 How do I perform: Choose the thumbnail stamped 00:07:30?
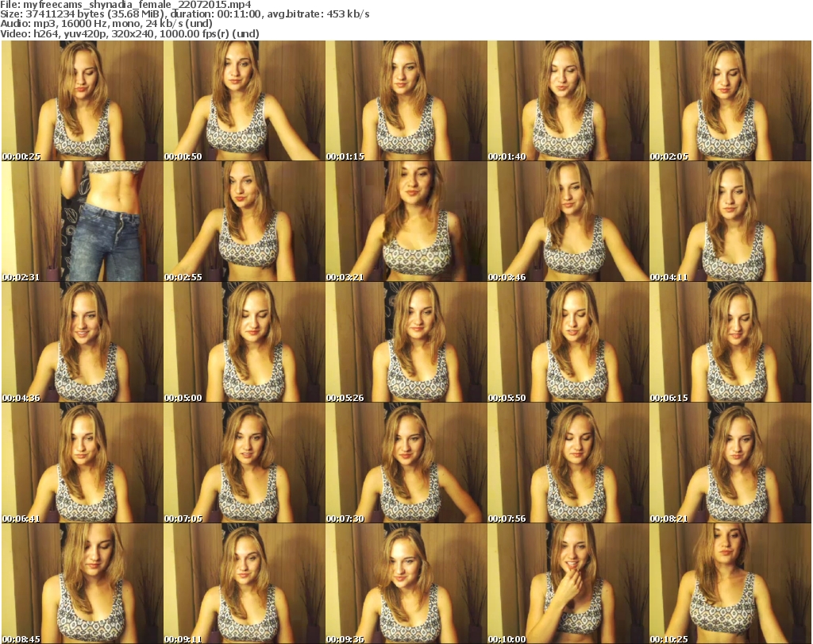(406, 463)
